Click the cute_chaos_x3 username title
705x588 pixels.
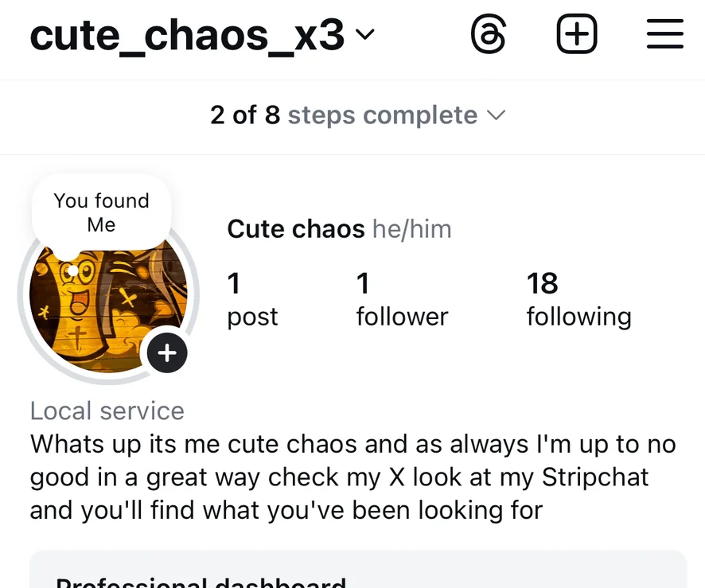coord(187,36)
